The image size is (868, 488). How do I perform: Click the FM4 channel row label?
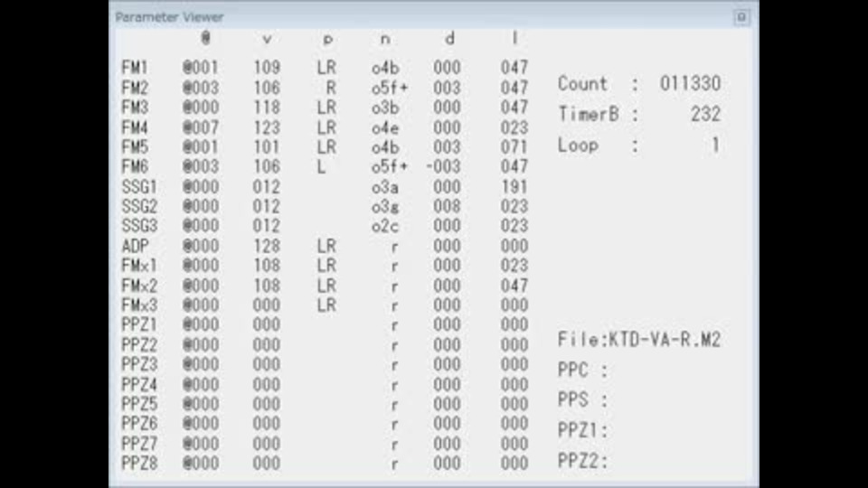click(x=135, y=127)
